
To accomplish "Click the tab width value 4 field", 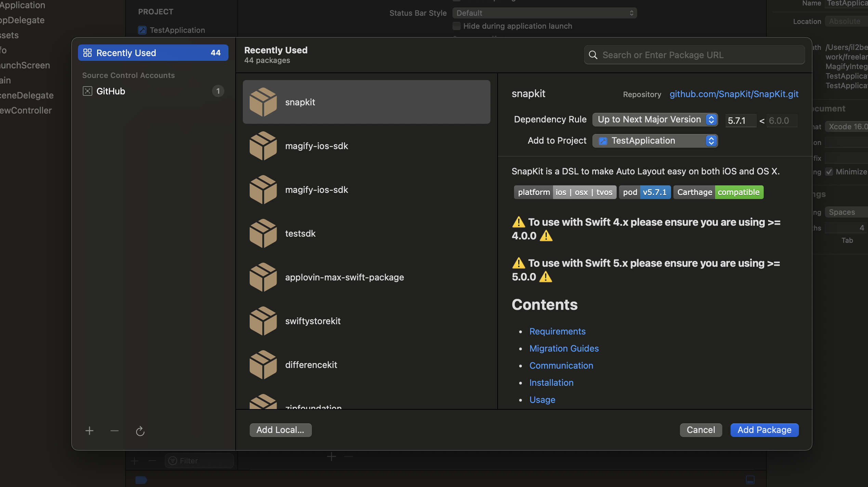I will pyautogui.click(x=846, y=228).
